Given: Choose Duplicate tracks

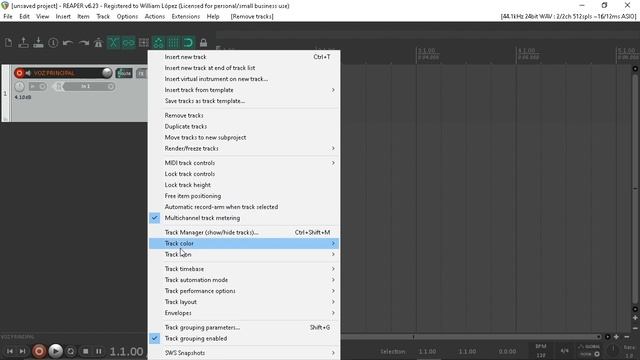Looking at the screenshot, I should click(x=244, y=127).
